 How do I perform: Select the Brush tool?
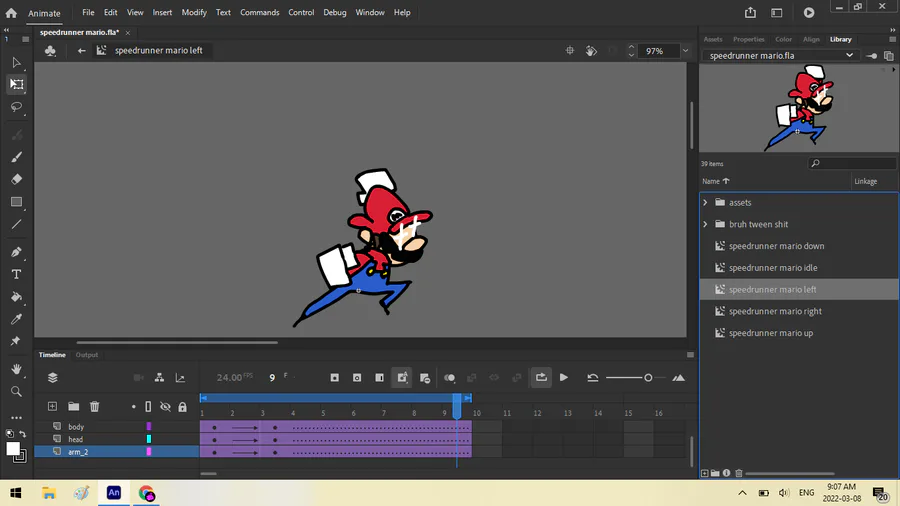click(16, 157)
